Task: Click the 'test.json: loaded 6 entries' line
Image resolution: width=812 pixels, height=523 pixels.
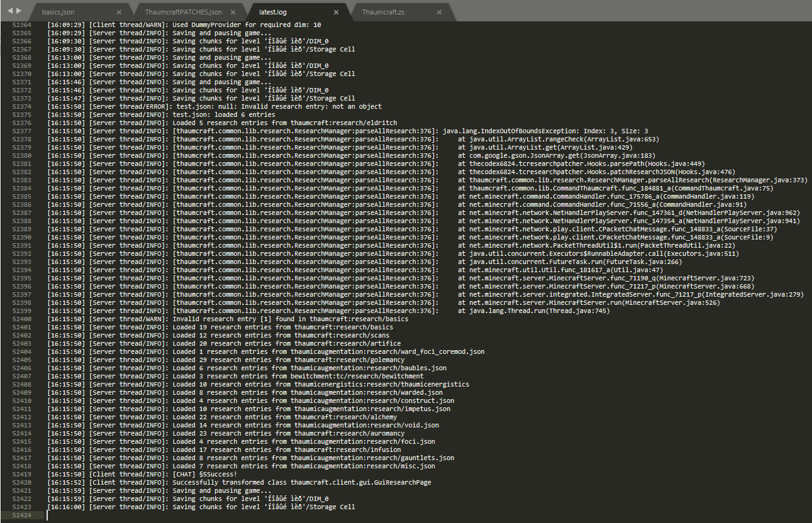Action: [161, 114]
